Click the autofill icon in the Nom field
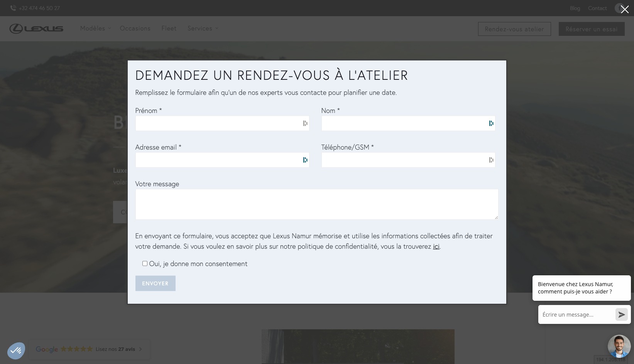 click(x=491, y=123)
